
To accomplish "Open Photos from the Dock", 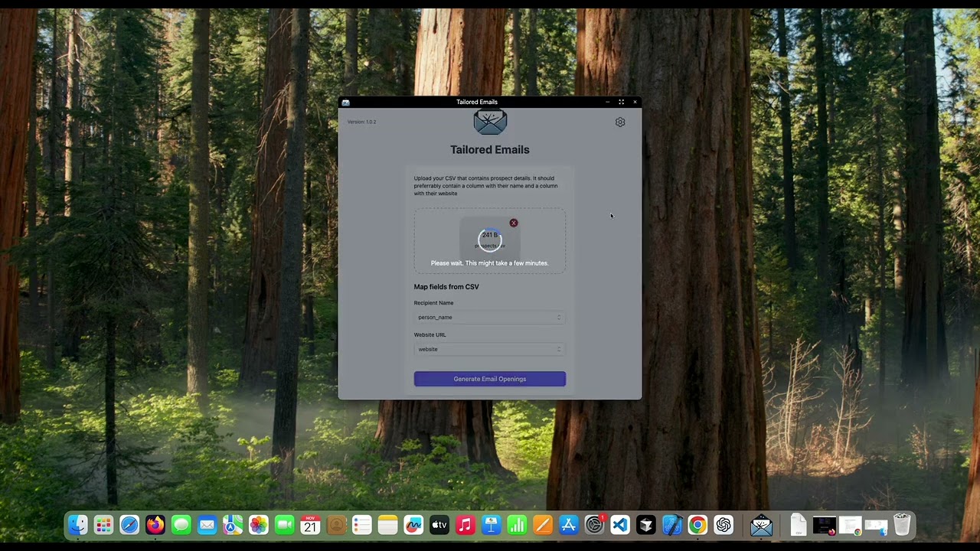I will tap(259, 525).
